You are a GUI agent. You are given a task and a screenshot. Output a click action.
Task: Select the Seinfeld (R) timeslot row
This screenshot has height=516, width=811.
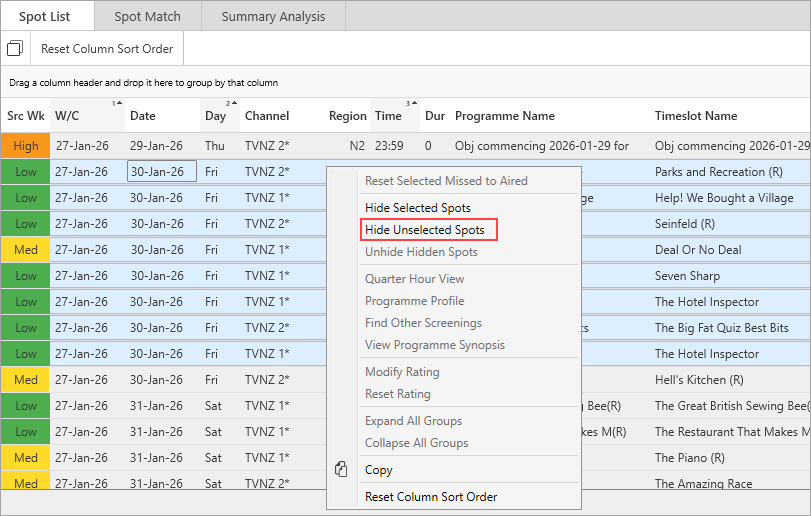pos(684,224)
